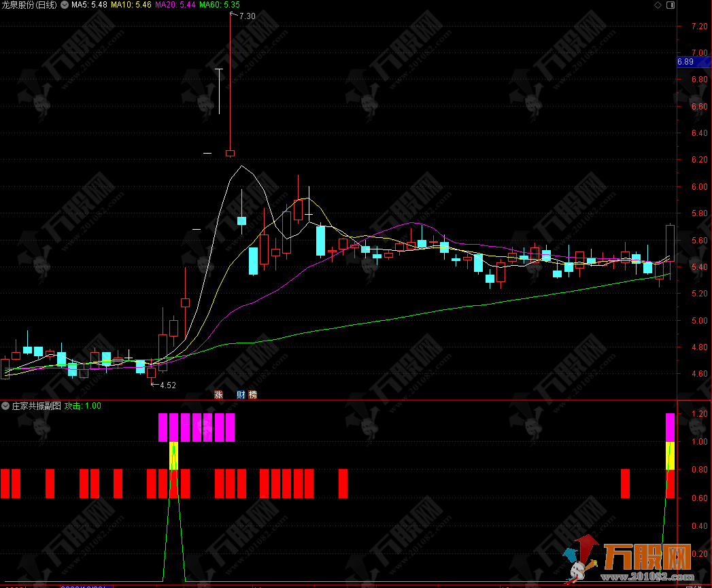Select the MA10: 5.46 label

(131, 5)
